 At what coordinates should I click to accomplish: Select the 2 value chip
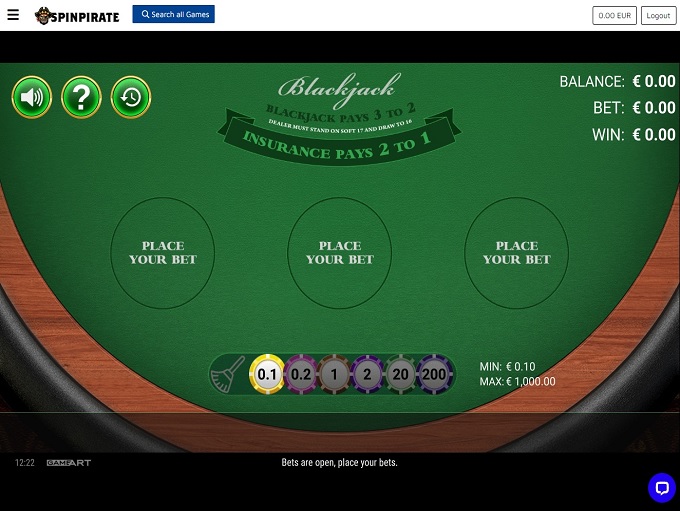point(367,374)
